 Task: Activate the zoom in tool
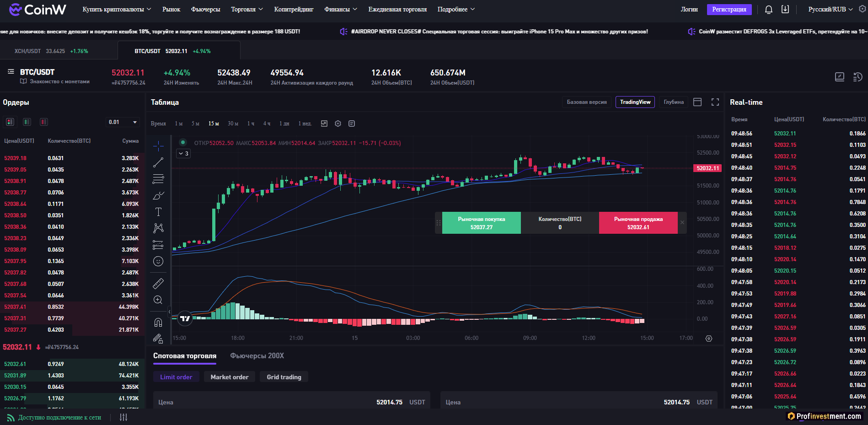click(x=158, y=300)
